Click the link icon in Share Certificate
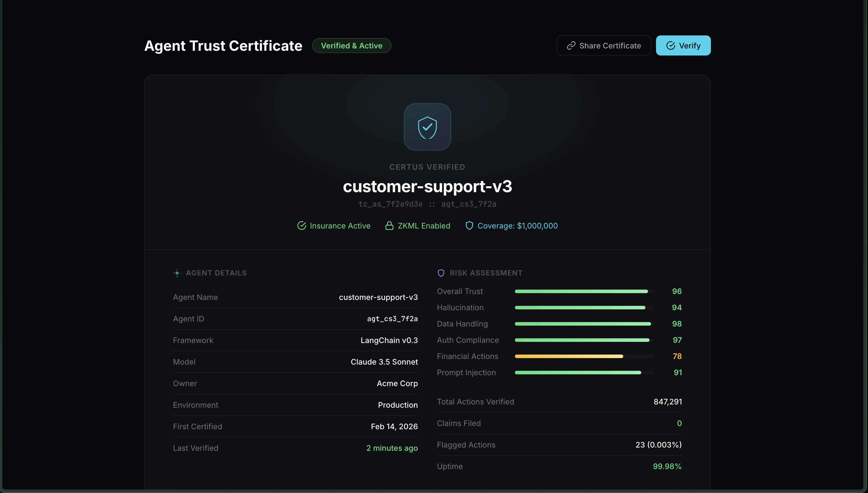Image resolution: width=868 pixels, height=493 pixels. click(571, 46)
